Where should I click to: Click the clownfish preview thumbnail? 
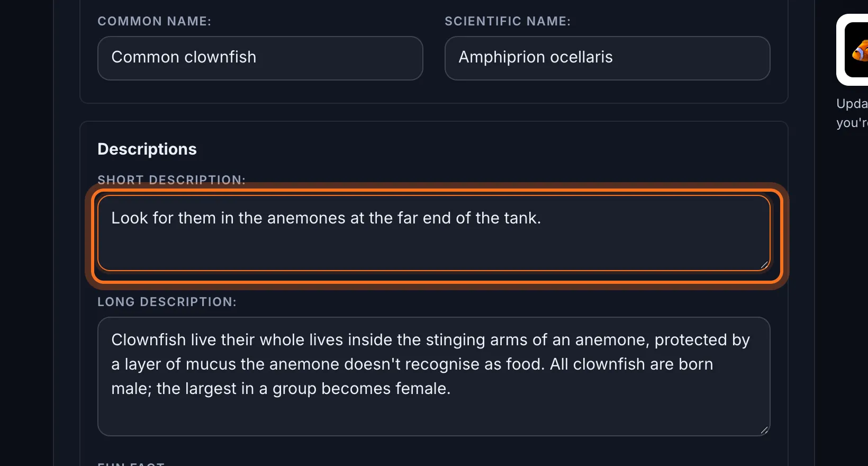[853, 50]
